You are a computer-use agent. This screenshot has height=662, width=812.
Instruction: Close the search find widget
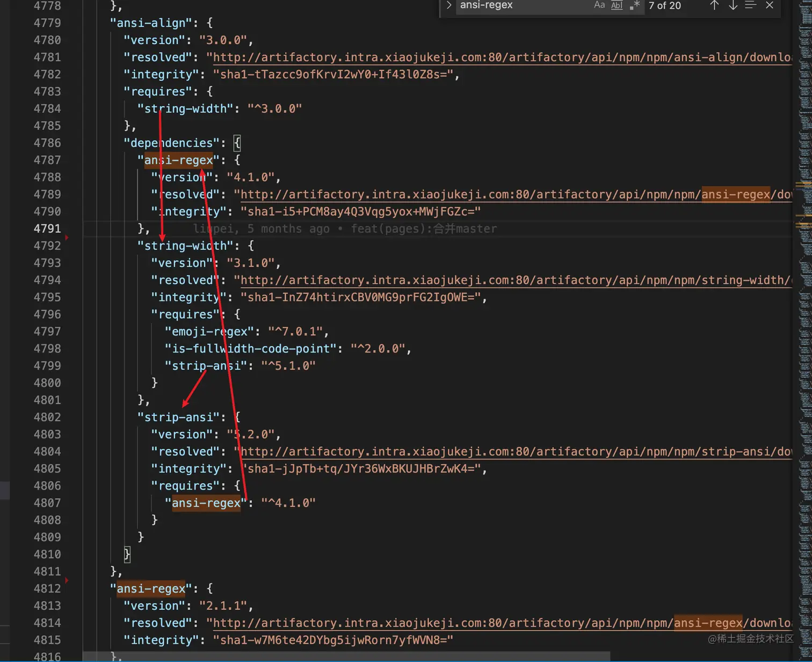[769, 6]
